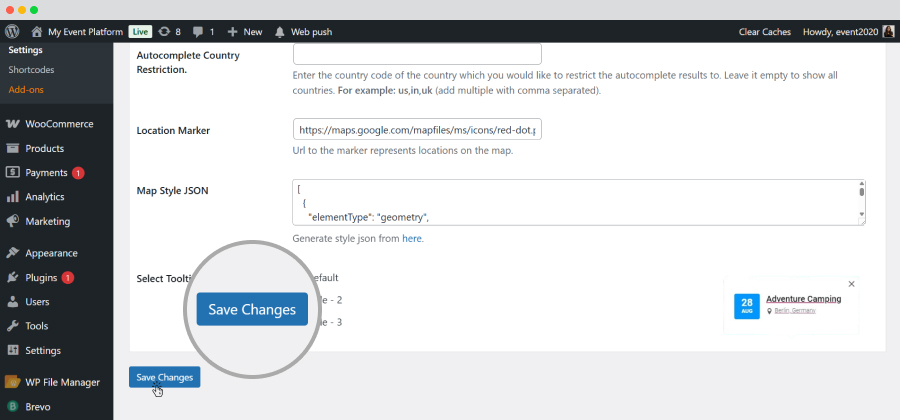900x420 pixels.
Task: Click the Plugins plug icon
Action: coord(13,277)
